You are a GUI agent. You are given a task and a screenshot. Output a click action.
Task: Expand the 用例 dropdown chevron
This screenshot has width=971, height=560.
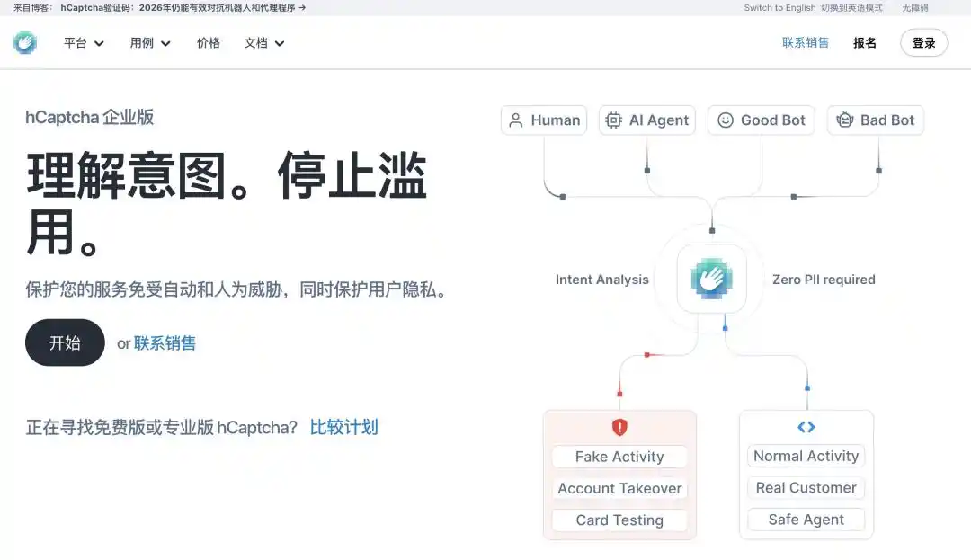coord(165,43)
